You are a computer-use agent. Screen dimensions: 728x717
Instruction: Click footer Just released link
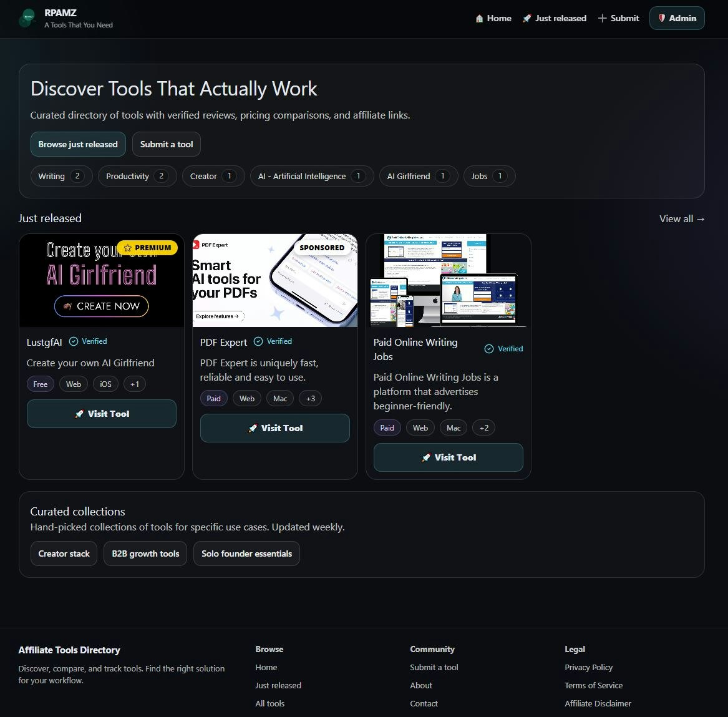point(278,685)
